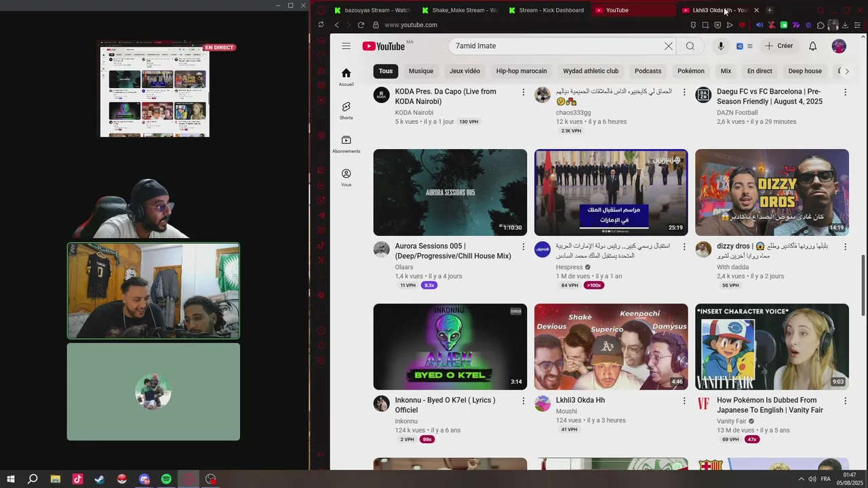
Task: Open Accueil in YouTube sidebar
Action: click(x=346, y=77)
